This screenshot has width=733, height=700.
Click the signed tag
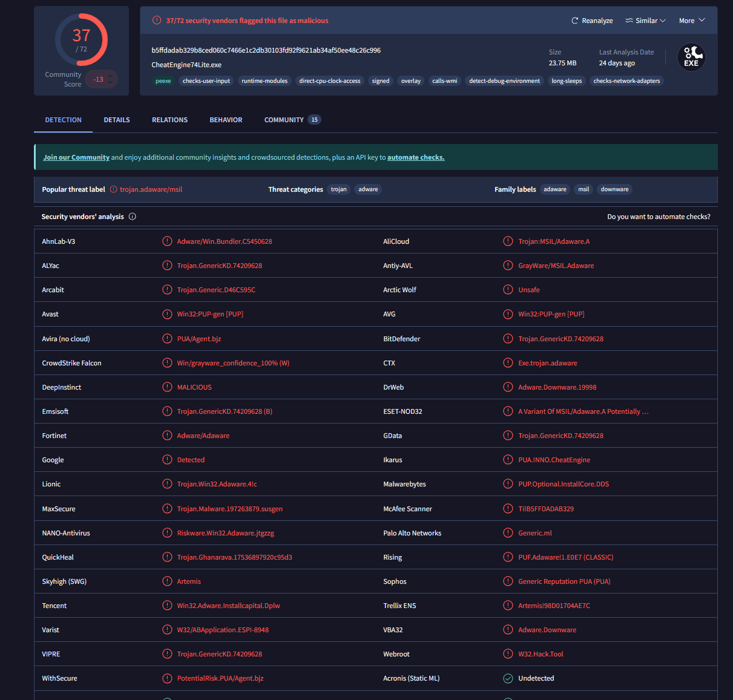tap(381, 81)
